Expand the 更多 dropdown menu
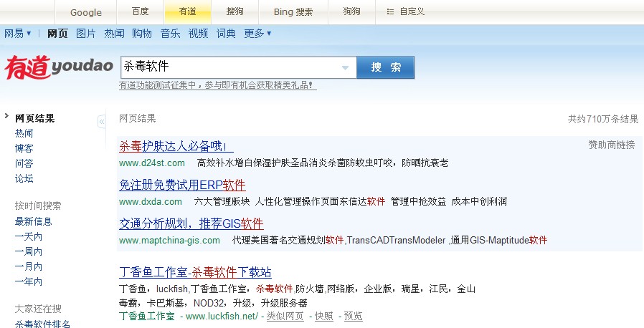644x328 pixels. [x=257, y=34]
